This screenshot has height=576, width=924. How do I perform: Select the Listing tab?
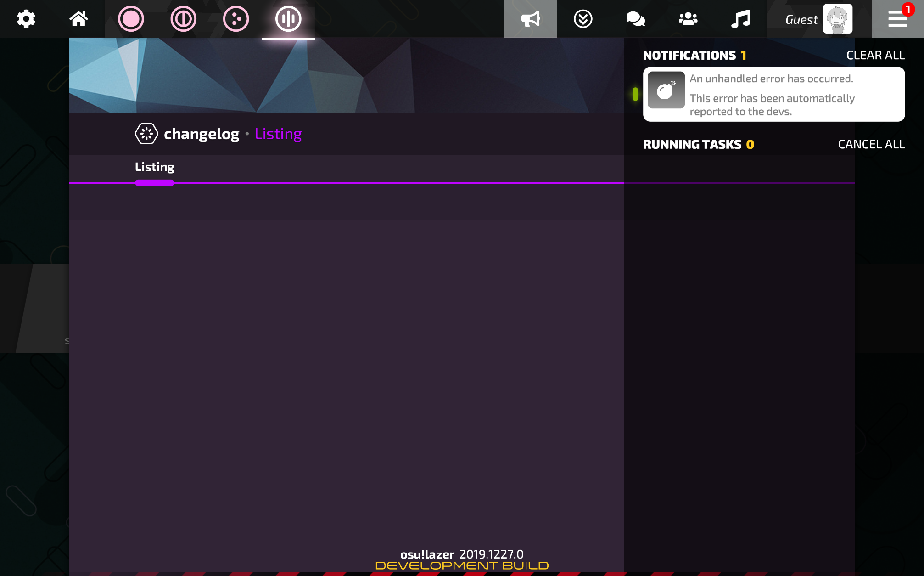tap(155, 167)
